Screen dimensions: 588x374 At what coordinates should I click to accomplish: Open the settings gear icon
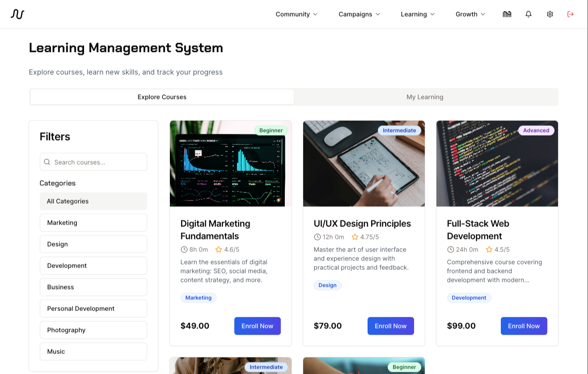pos(550,14)
